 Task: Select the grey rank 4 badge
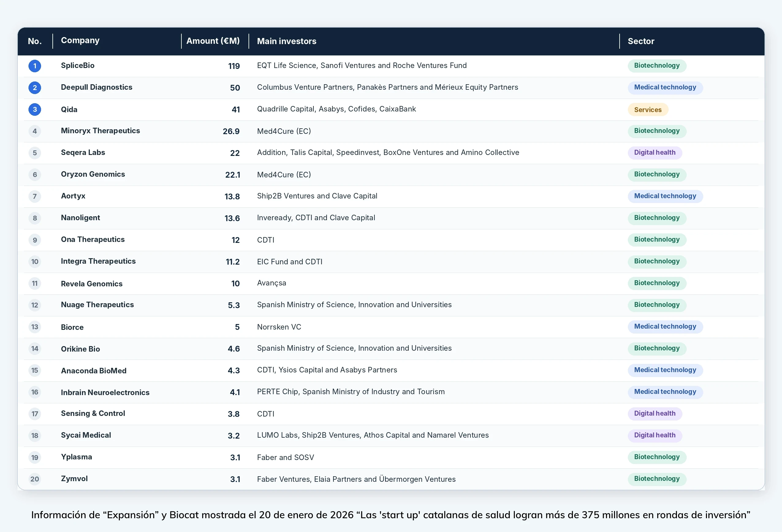[x=35, y=131]
